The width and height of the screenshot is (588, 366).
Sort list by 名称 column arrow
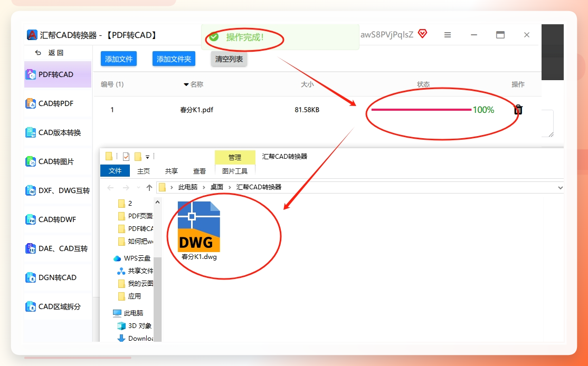coord(186,85)
